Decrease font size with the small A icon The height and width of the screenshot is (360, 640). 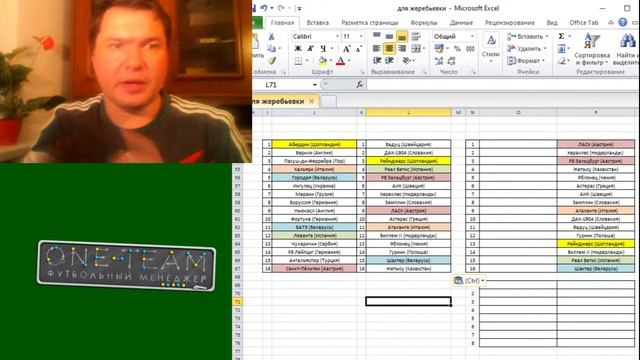(x=358, y=49)
